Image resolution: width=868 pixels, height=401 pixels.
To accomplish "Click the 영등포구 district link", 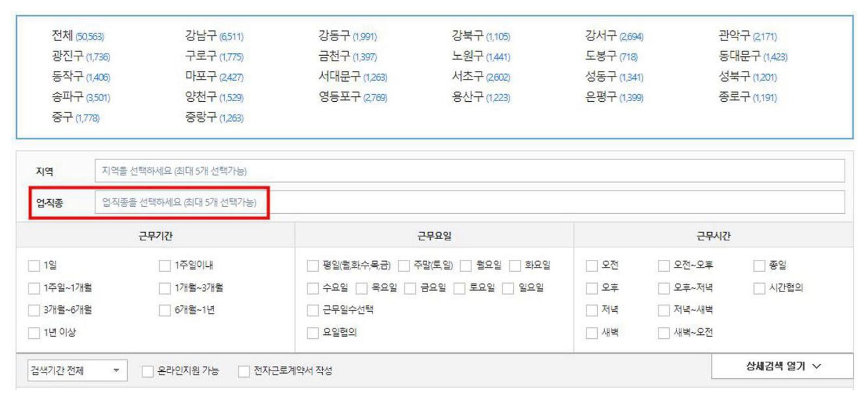I will [353, 97].
